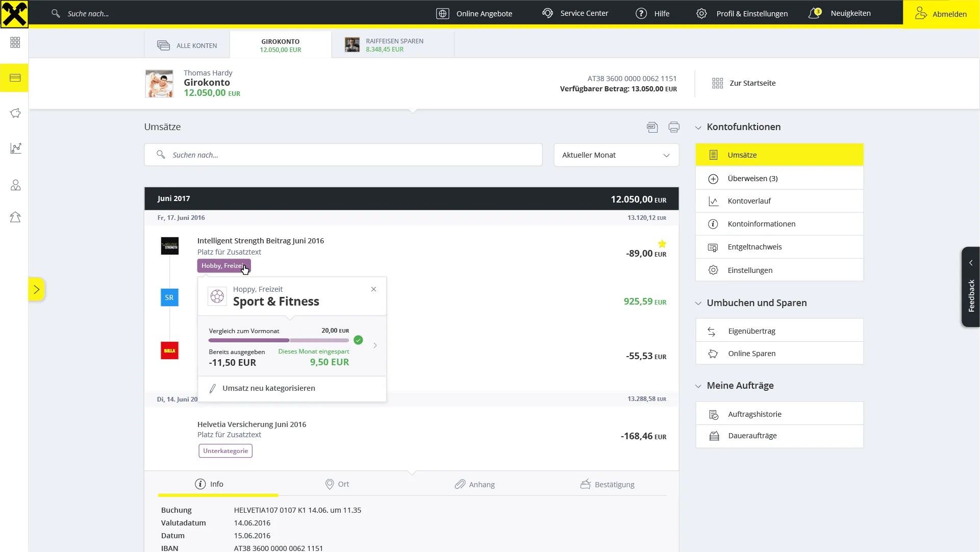Open the chart analysis sidebar icon
The image size is (980, 552).
15,148
